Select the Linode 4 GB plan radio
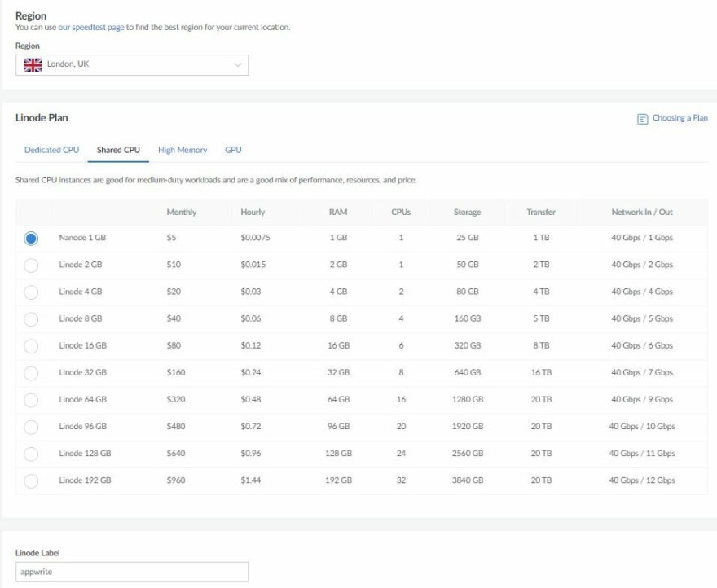Screen dimensions: 717x588 [31, 292]
